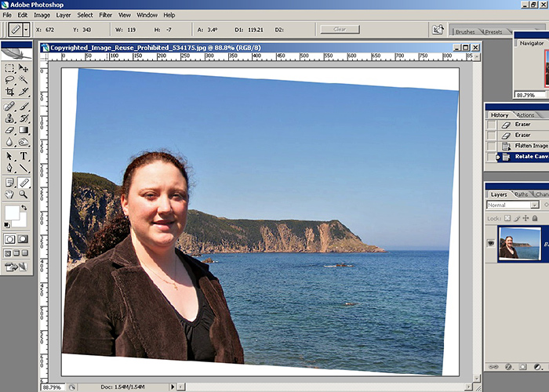Select the Lasso tool
Screen dimensions: 549x392
(9, 80)
